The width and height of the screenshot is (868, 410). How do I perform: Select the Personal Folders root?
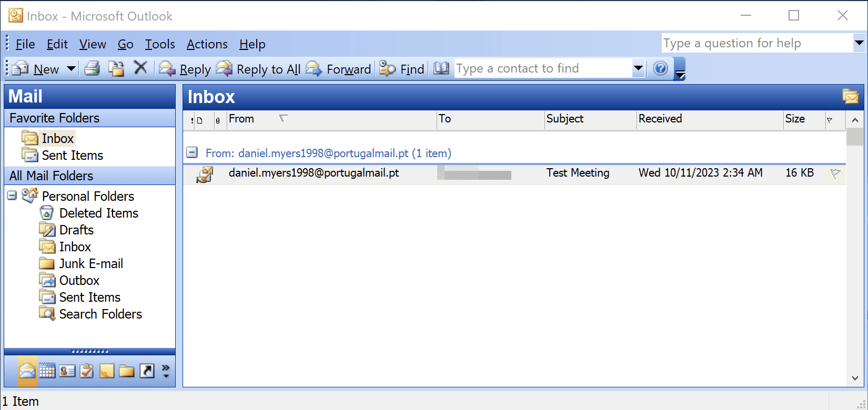tap(78, 196)
